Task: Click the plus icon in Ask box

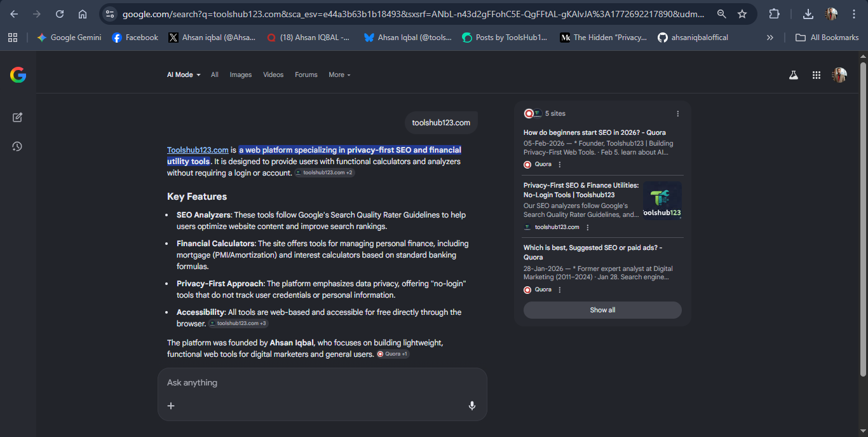Action: 171,406
